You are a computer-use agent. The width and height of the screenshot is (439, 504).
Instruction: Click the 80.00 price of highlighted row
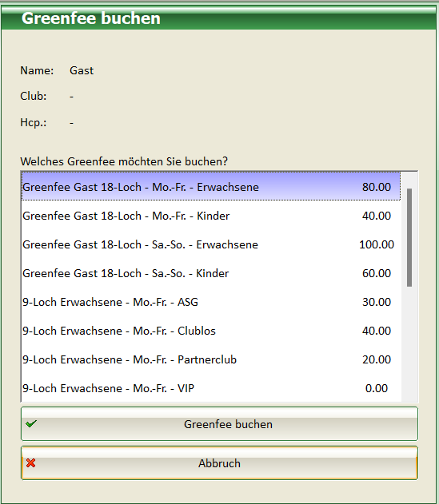click(377, 187)
